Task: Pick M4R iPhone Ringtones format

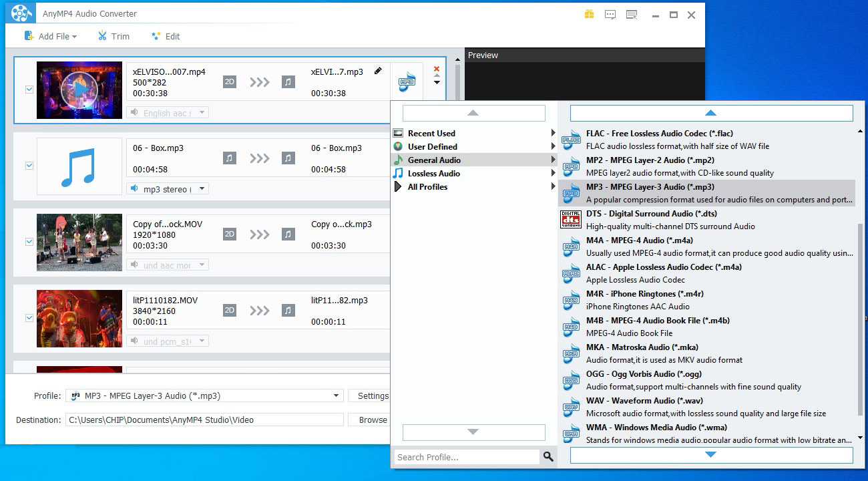Action: pyautogui.click(x=706, y=300)
